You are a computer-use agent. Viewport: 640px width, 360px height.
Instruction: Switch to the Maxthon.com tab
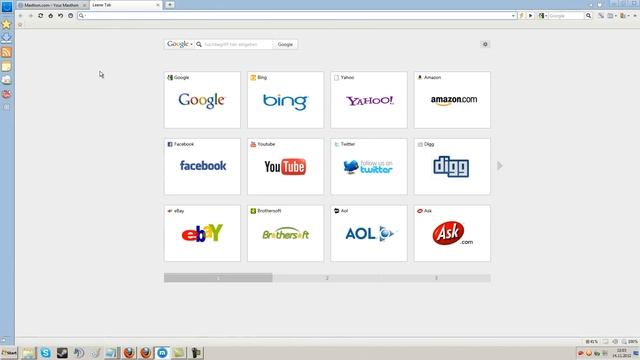53,5
